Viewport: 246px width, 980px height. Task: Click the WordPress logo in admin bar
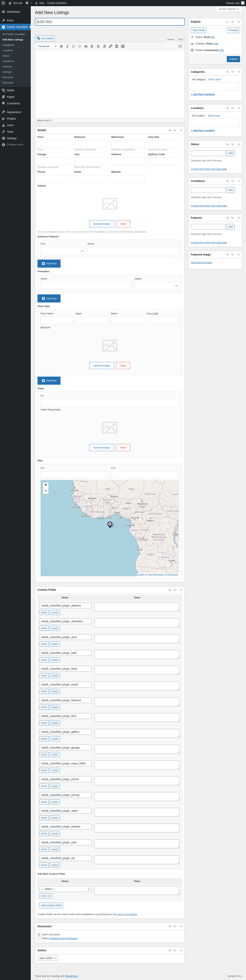(3, 3)
